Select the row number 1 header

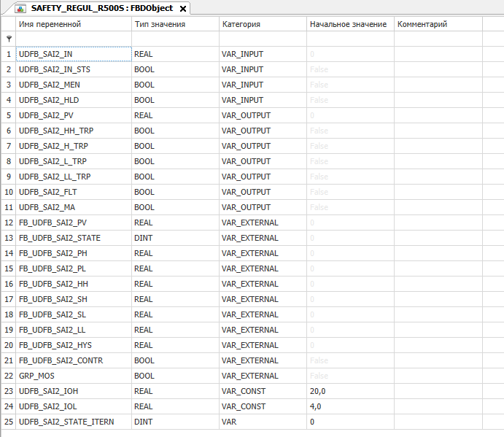click(x=8, y=54)
